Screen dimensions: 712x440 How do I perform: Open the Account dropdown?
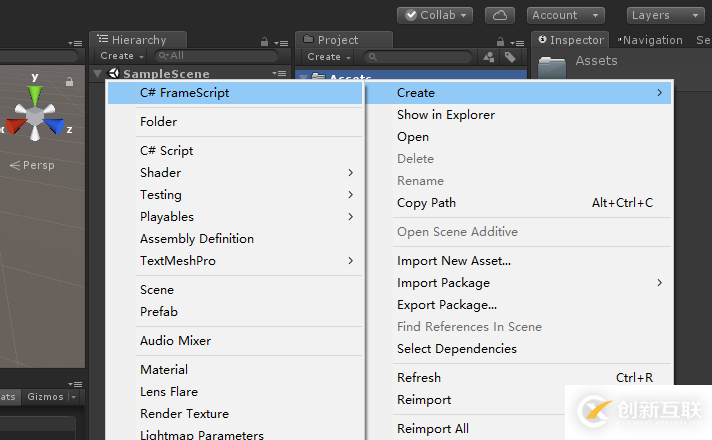click(566, 15)
